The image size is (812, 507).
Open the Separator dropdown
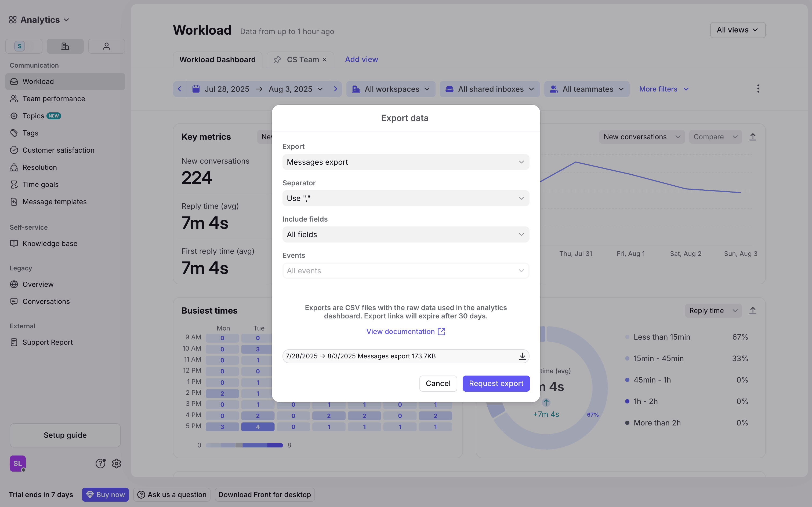coord(406,198)
